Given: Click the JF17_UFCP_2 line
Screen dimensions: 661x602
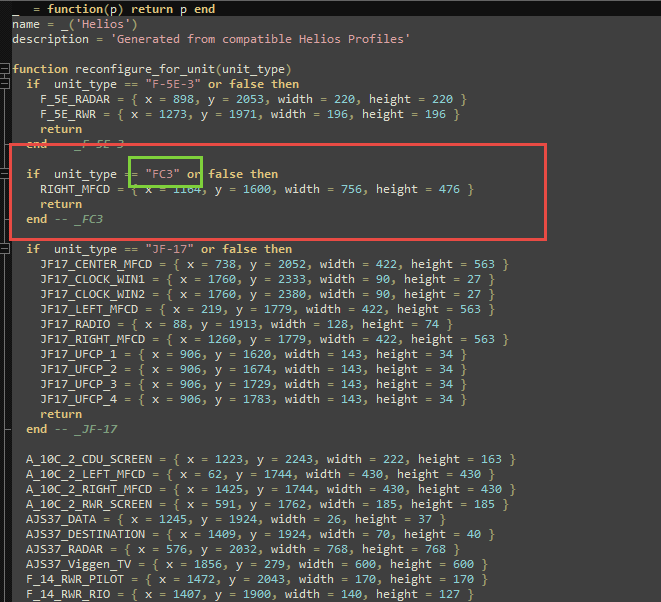Looking at the screenshot, I should pos(253,369).
